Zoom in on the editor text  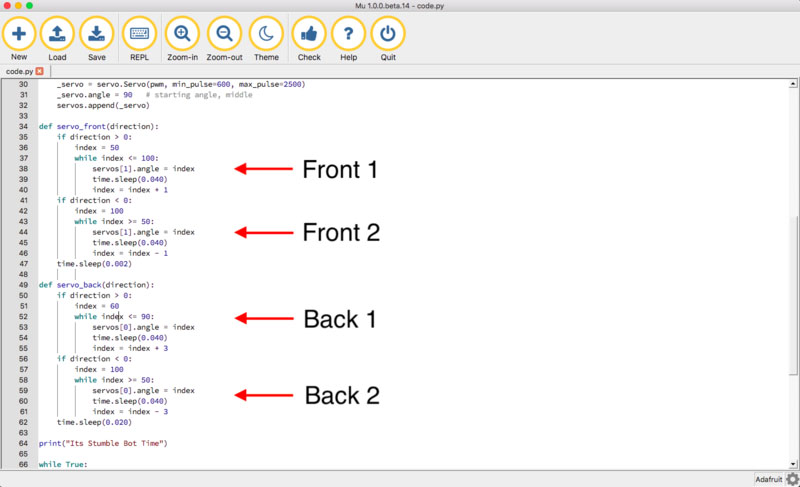click(x=182, y=34)
